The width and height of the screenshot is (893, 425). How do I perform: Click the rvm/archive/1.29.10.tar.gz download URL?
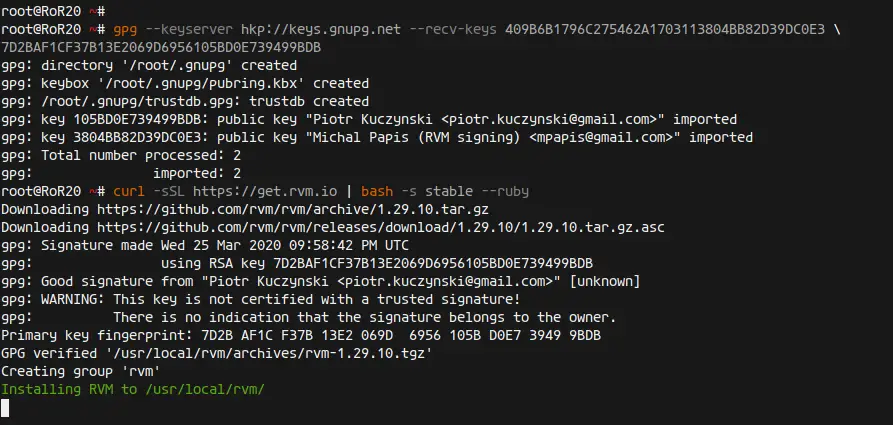pyautogui.click(x=293, y=209)
